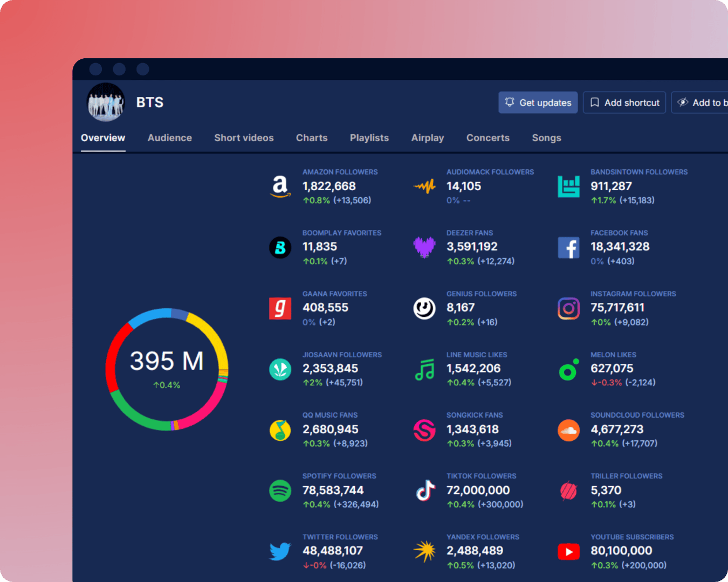
Task: Click the Add shortcut button
Action: [x=624, y=102]
